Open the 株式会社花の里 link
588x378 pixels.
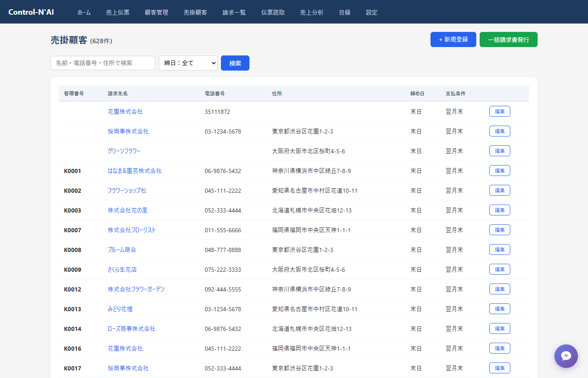[127, 210]
